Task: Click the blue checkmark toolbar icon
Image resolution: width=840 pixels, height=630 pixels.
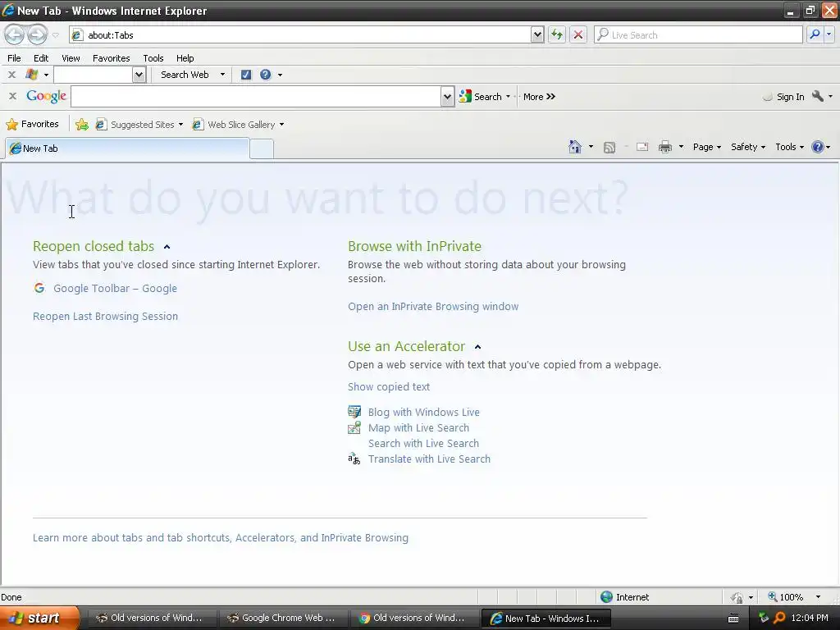Action: point(246,75)
